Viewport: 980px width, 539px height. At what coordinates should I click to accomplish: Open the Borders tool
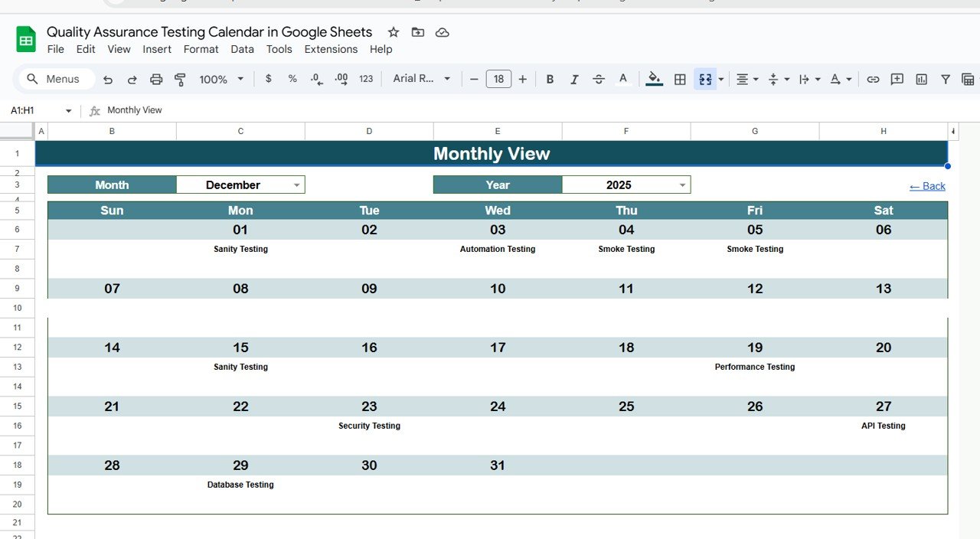679,79
